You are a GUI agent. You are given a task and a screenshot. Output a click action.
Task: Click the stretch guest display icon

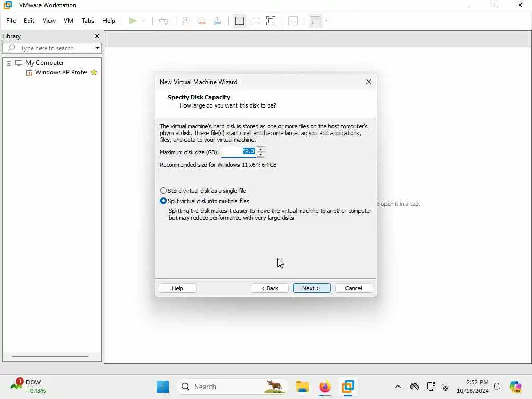(x=315, y=21)
